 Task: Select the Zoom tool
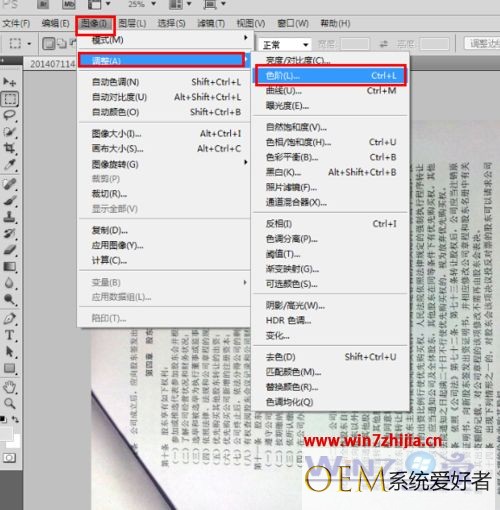point(10,404)
